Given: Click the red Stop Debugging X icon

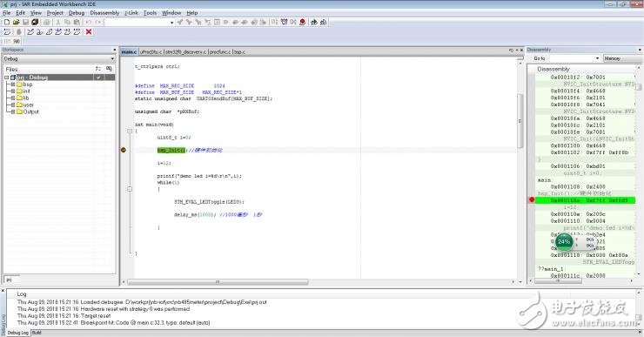Looking at the screenshot, I should tap(89, 31).
